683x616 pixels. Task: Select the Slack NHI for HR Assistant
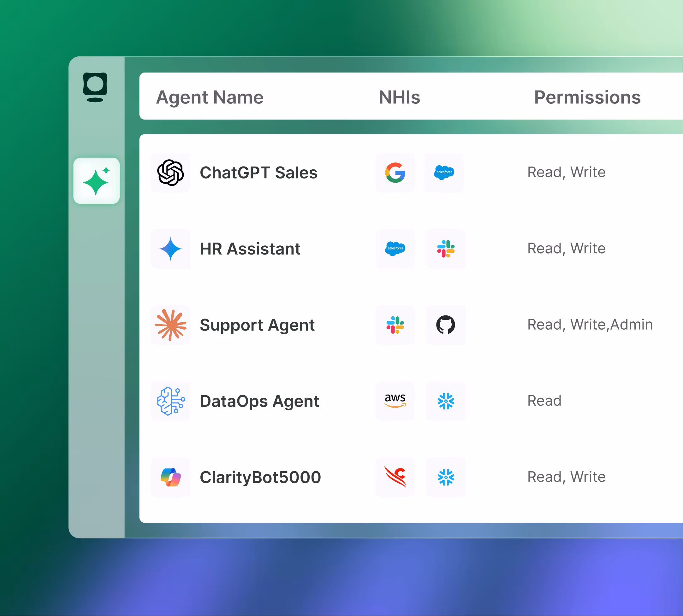tap(446, 249)
